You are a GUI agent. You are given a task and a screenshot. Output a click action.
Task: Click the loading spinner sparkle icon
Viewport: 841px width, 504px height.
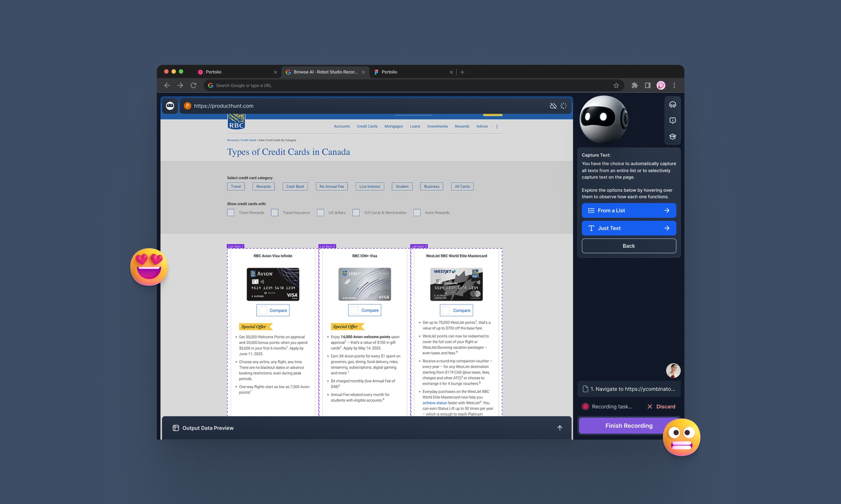pos(563,106)
